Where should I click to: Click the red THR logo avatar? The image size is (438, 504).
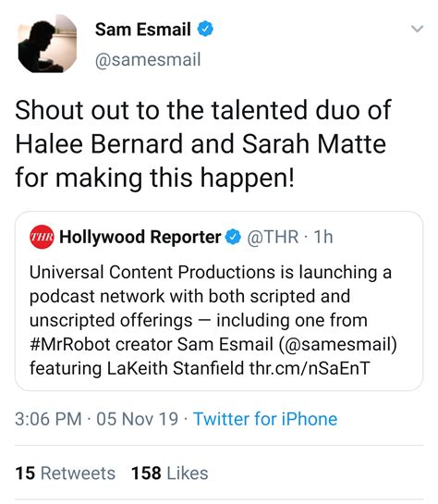click(x=42, y=237)
